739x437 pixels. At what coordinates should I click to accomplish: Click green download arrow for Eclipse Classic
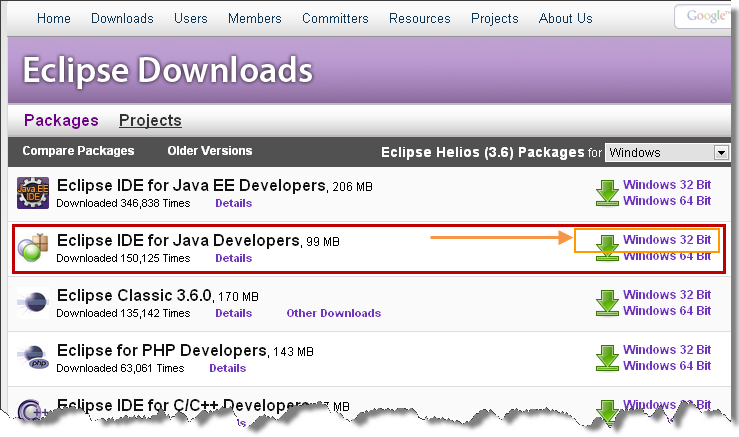[x=607, y=303]
